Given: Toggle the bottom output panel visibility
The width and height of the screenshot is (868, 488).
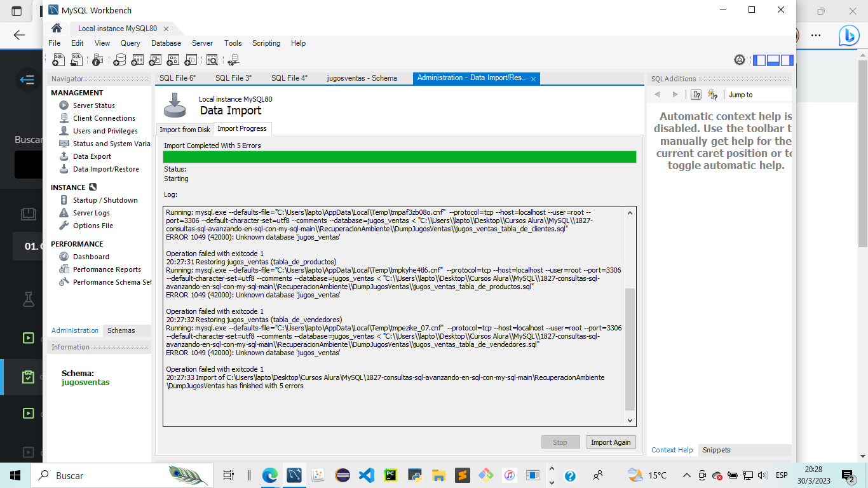Looking at the screenshot, I should point(773,60).
